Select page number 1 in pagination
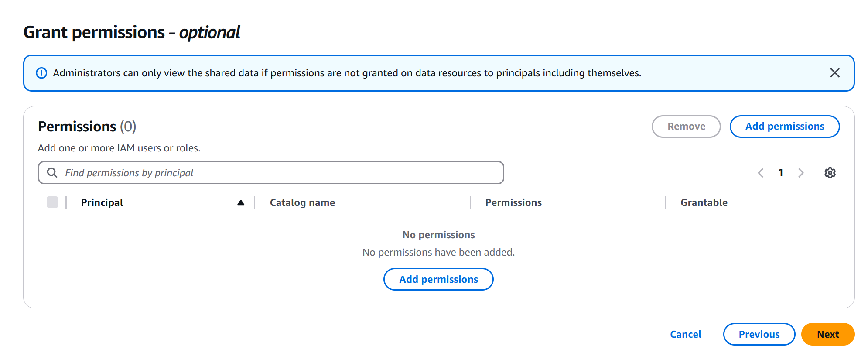Image resolution: width=868 pixels, height=363 pixels. 781,173
